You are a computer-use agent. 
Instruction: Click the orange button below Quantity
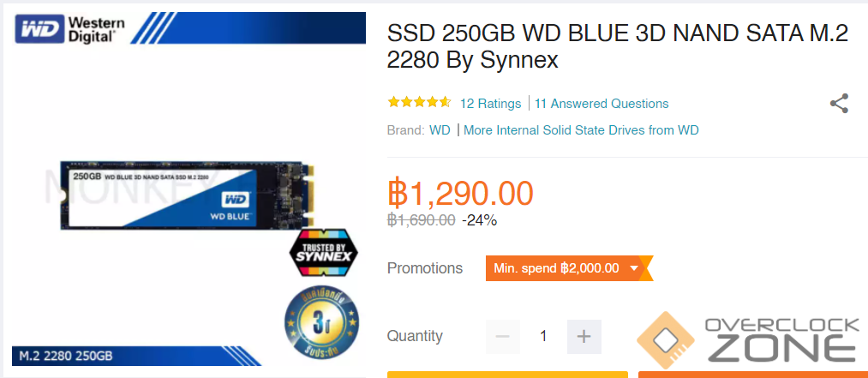click(x=753, y=375)
